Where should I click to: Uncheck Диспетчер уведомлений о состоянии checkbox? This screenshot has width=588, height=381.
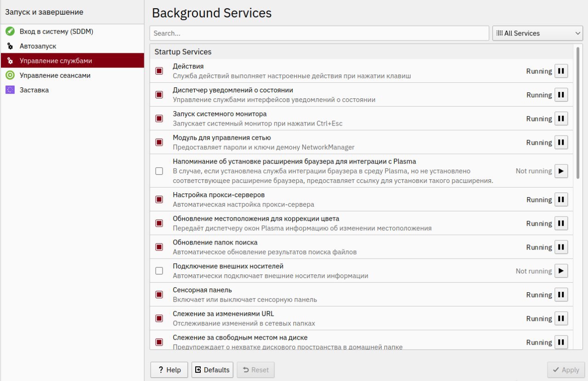(x=159, y=95)
